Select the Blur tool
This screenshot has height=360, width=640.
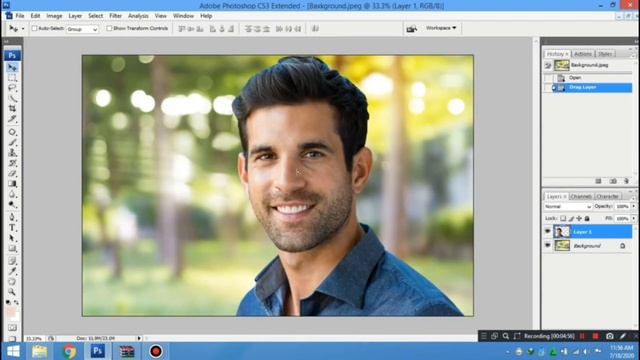point(12,194)
